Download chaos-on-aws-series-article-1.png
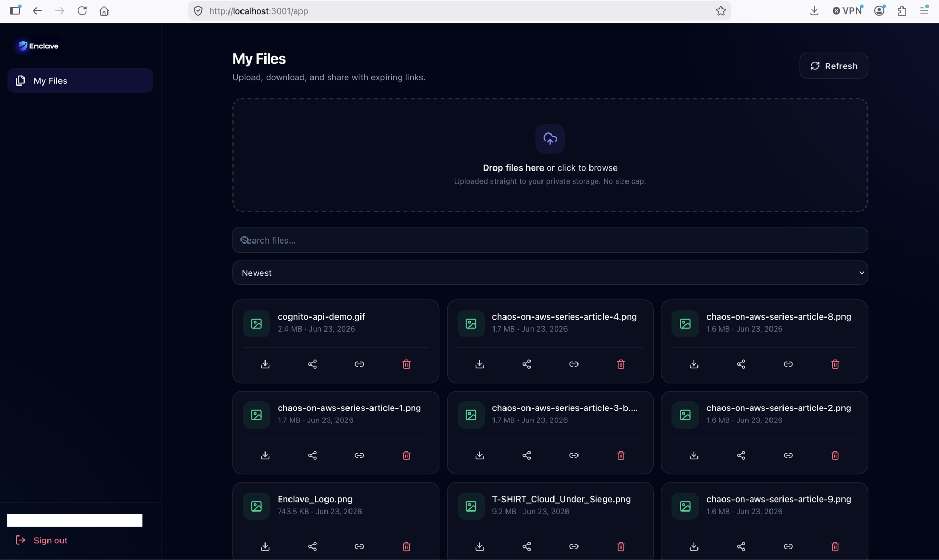Image resolution: width=939 pixels, height=560 pixels. coord(265,455)
